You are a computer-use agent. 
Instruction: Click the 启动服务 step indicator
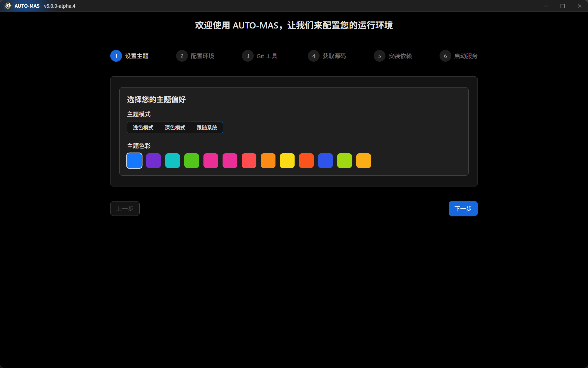click(x=445, y=56)
